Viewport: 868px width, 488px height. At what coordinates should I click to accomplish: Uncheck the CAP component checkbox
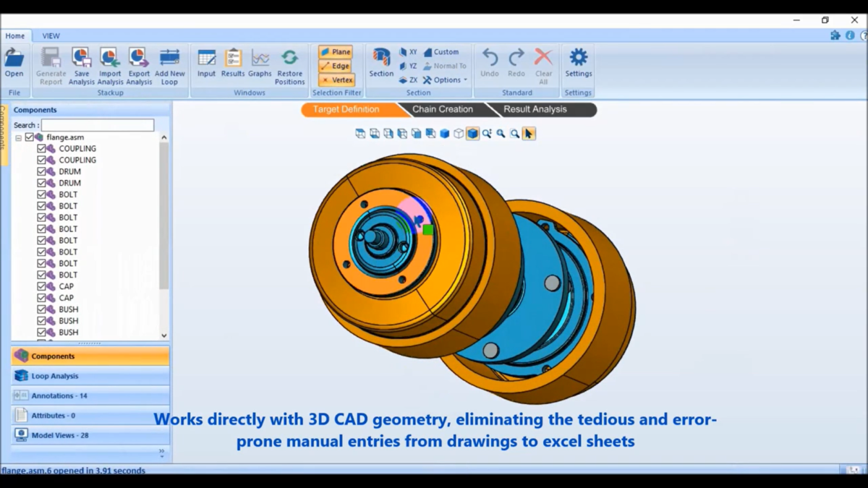(41, 286)
